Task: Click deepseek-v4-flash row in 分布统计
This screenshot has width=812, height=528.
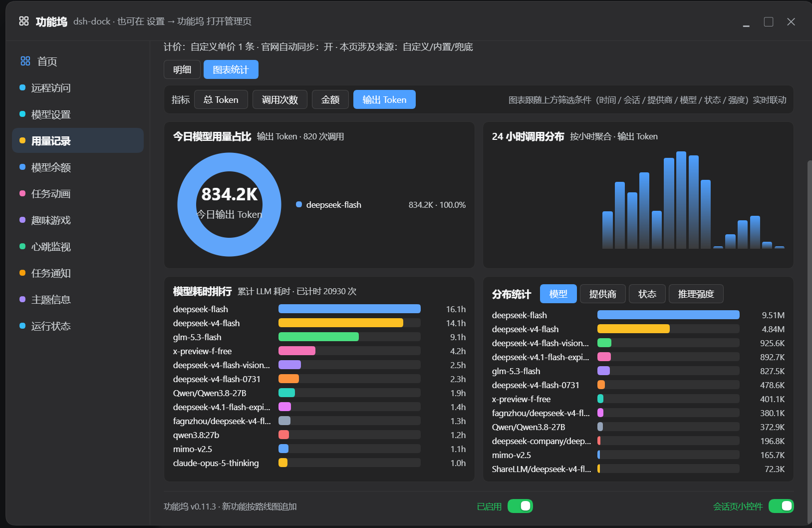Action: (x=638, y=329)
